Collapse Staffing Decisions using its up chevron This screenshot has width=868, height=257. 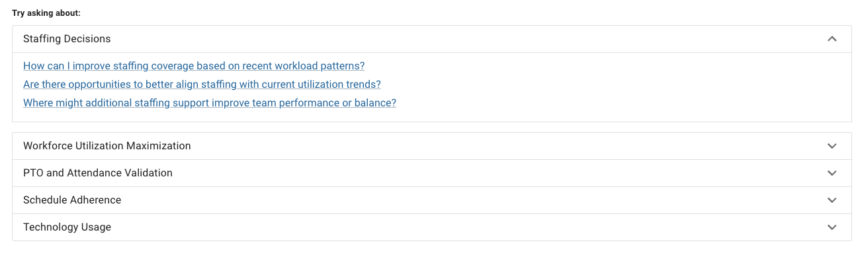tap(832, 39)
